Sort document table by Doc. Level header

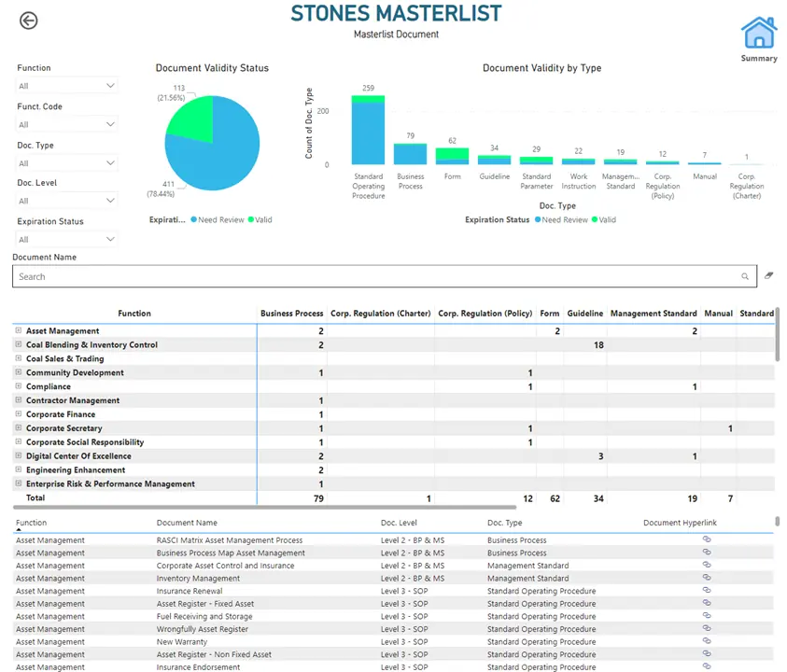point(399,523)
